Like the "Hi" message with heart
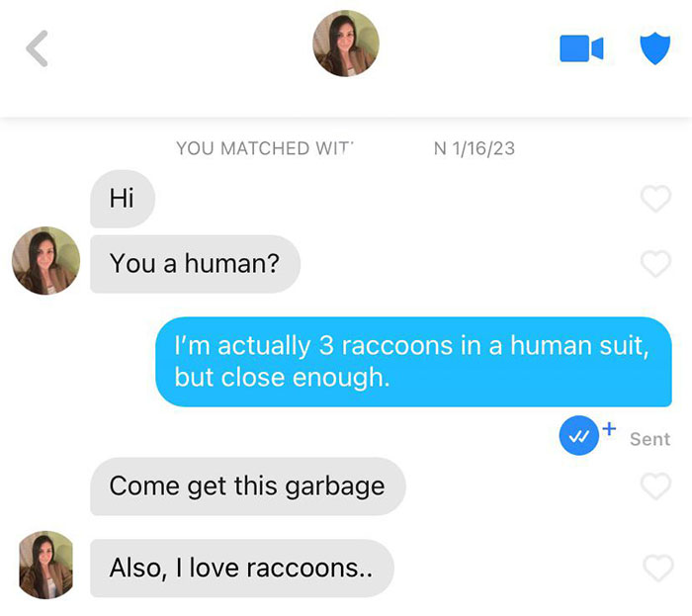Image resolution: width=692 pixels, height=616 pixels. tap(655, 199)
